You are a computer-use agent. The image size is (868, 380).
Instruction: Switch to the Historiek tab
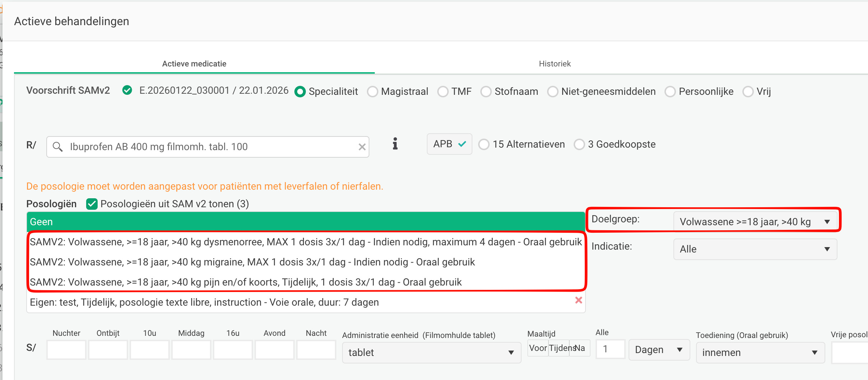(555, 64)
